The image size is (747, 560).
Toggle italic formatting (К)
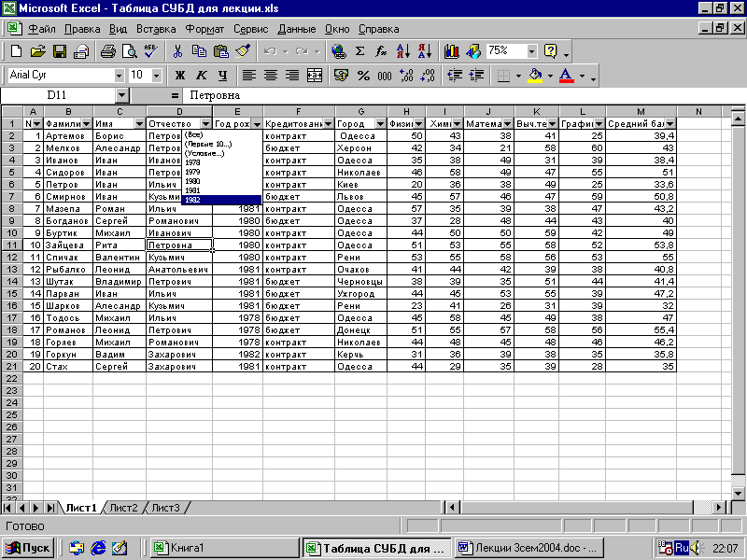tap(201, 75)
